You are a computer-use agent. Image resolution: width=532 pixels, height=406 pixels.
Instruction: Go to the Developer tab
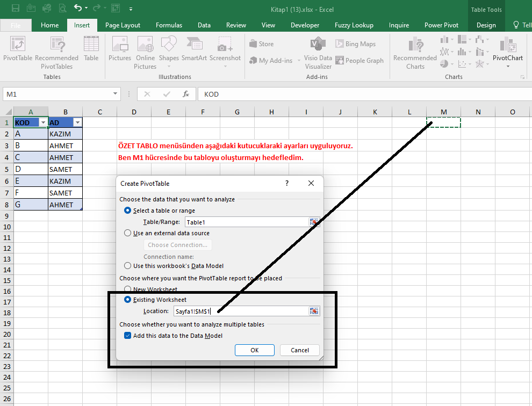coord(305,25)
